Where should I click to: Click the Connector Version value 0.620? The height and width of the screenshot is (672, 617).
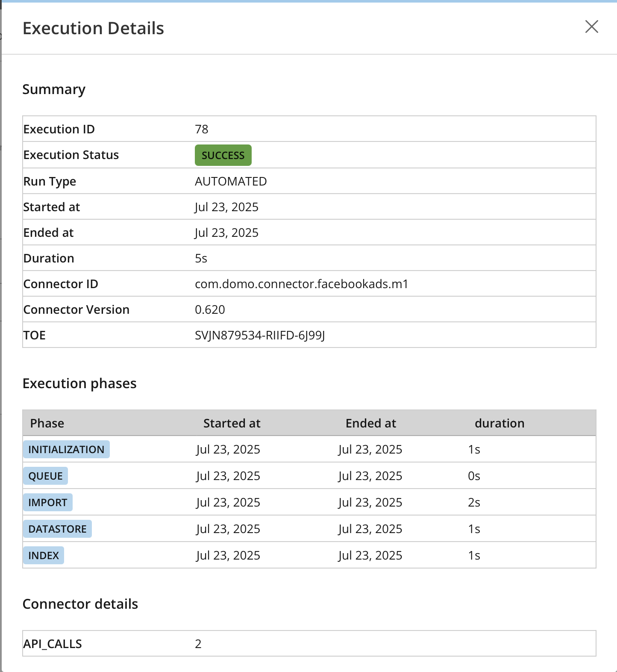(x=210, y=309)
